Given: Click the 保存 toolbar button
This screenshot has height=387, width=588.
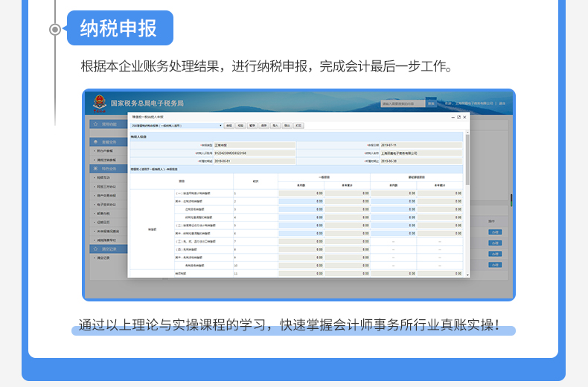Looking at the screenshot, I should 263,126.
